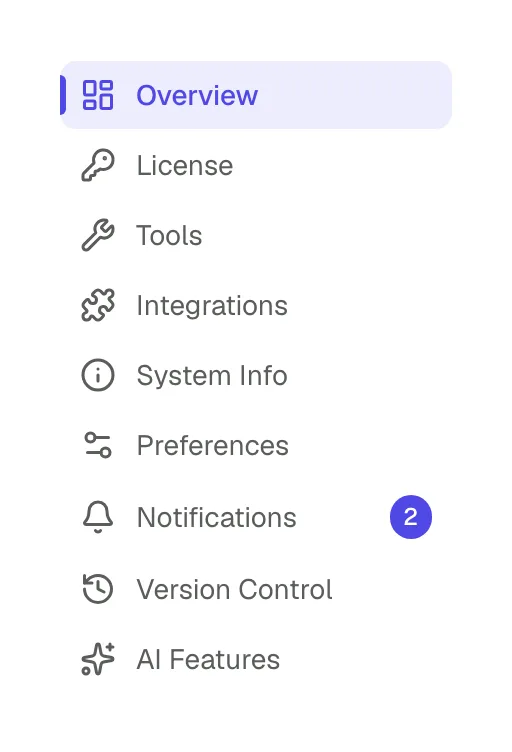Click the Tools wrench icon
The width and height of the screenshot is (512, 752).
(98, 235)
